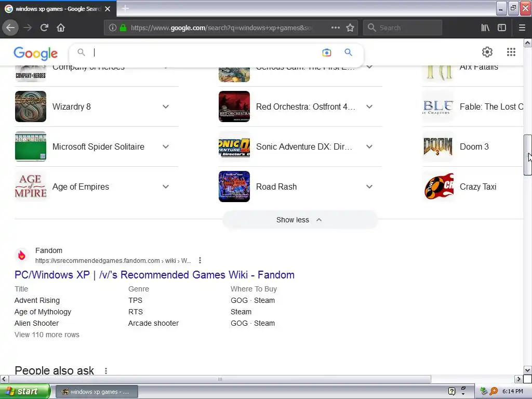Screen dimensions: 532x399
Task: Open the Google apps grid
Action: point(511,52)
